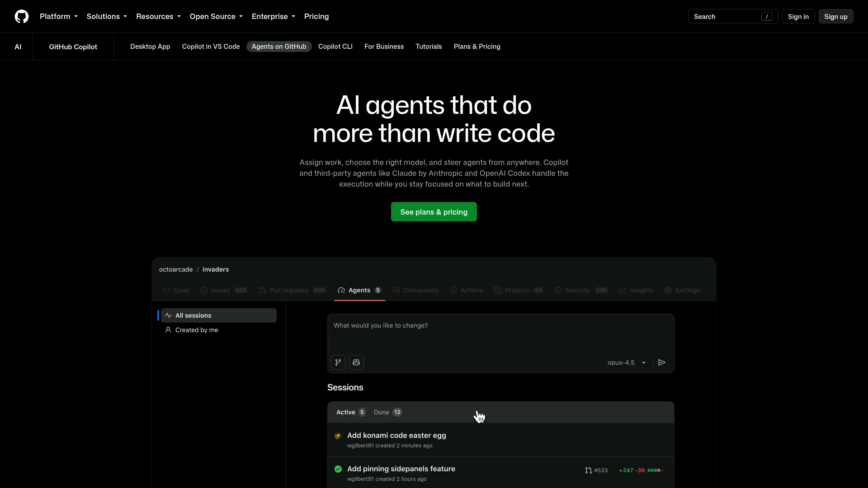The width and height of the screenshot is (868, 488).
Task: Click the diff stat bar squares
Action: click(x=656, y=470)
